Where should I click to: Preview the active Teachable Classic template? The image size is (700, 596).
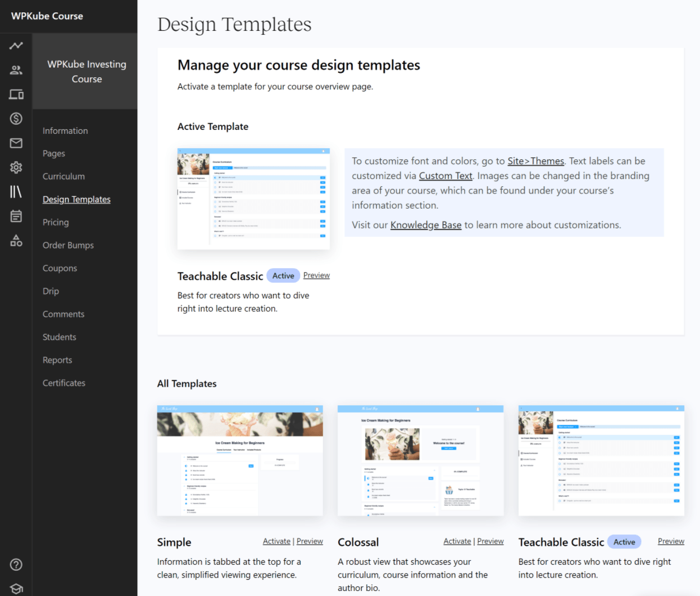[316, 275]
